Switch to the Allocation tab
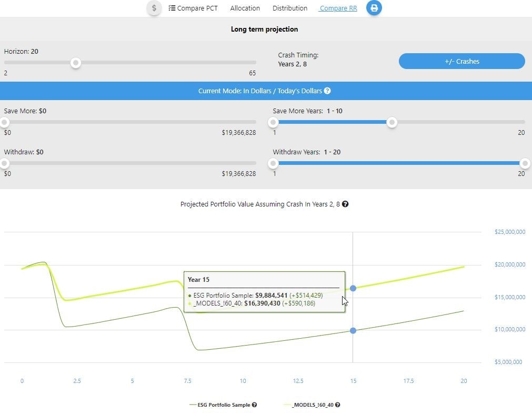 click(x=245, y=8)
